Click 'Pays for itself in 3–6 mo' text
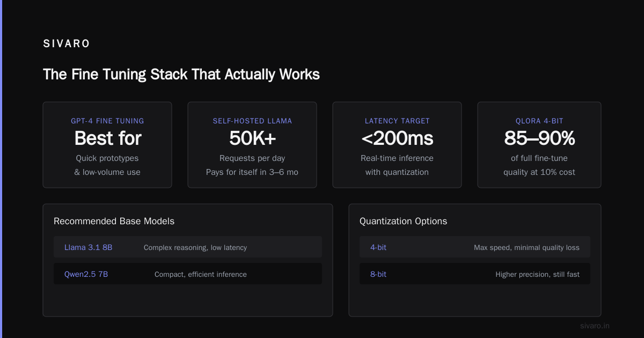Screen dimensions: 644x338 point(252,172)
